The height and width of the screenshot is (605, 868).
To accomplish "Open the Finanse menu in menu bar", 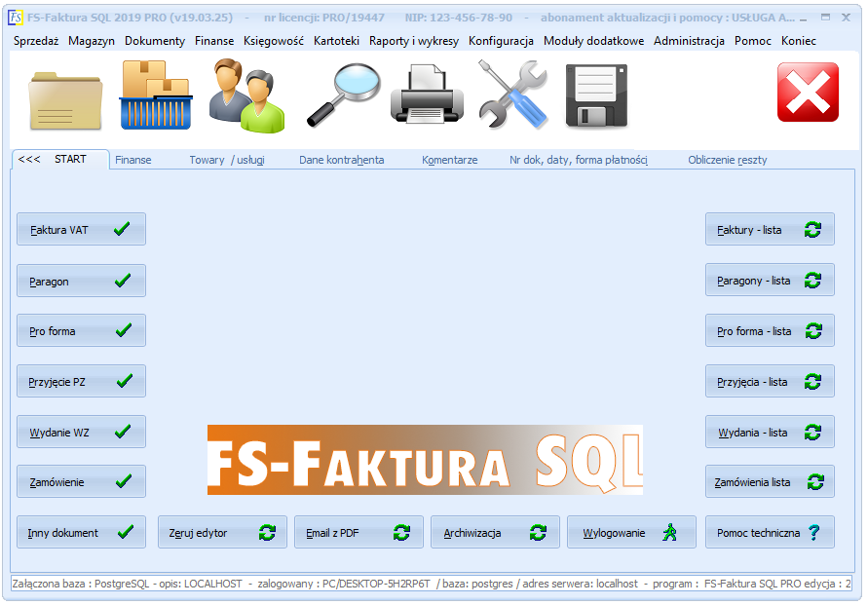I will coord(214,41).
